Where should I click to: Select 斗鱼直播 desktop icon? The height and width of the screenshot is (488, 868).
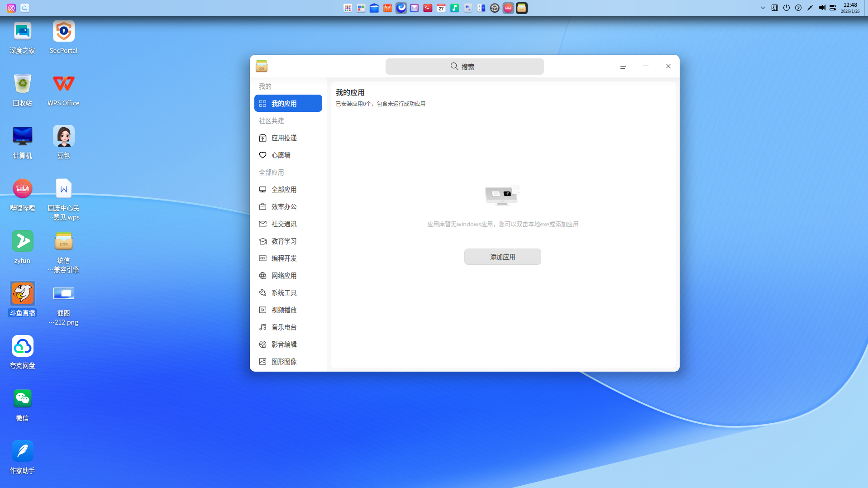[22, 299]
